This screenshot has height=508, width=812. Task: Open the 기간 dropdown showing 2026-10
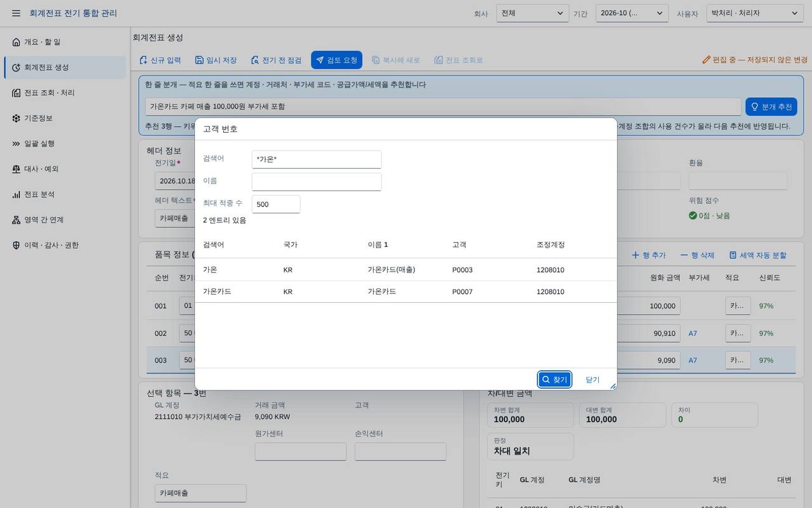[632, 13]
